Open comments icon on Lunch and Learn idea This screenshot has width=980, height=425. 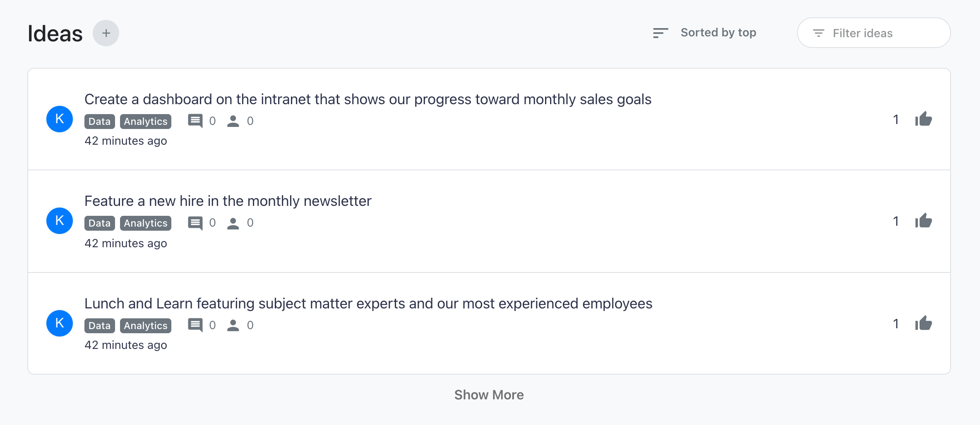[x=195, y=325]
